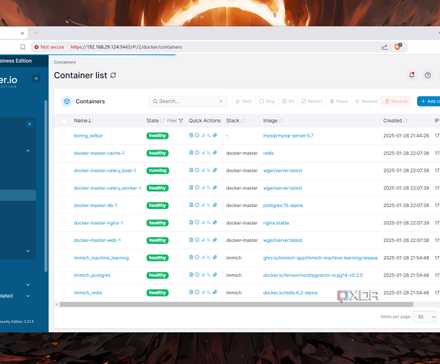
Task: Click the Kill button
Action: 288,101
